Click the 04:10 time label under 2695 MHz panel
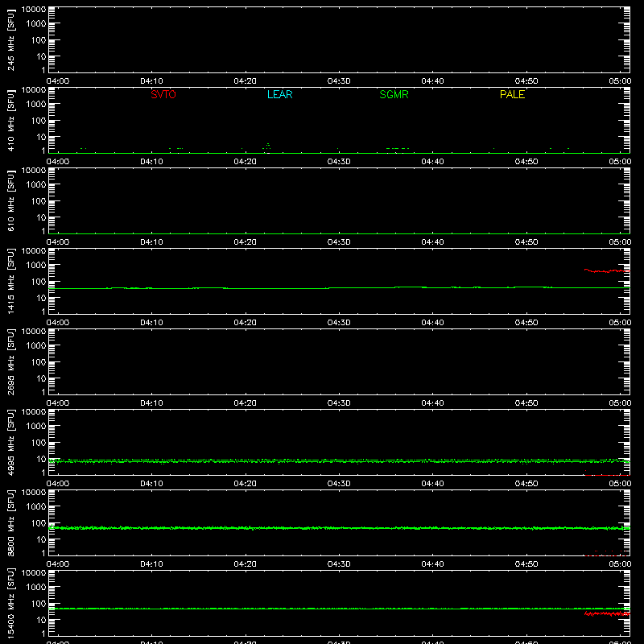Screen dimensions: 644x644 [151, 403]
